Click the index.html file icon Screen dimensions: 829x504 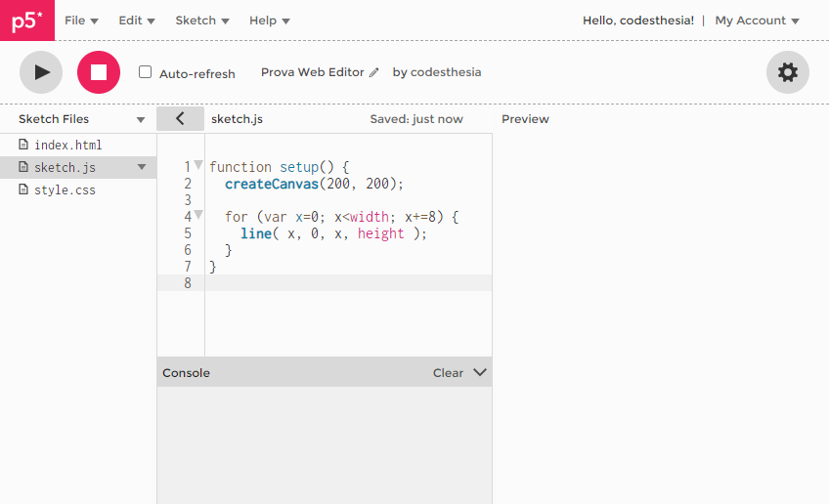[24, 145]
